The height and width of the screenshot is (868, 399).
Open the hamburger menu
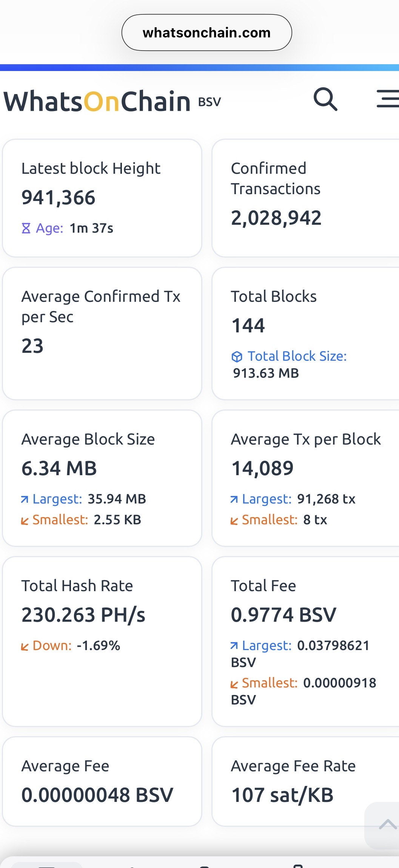point(388,99)
